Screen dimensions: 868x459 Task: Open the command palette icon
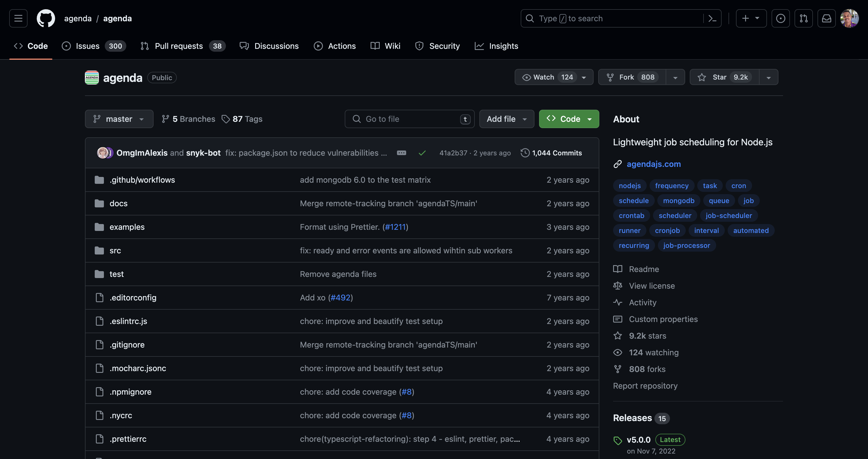(x=712, y=18)
